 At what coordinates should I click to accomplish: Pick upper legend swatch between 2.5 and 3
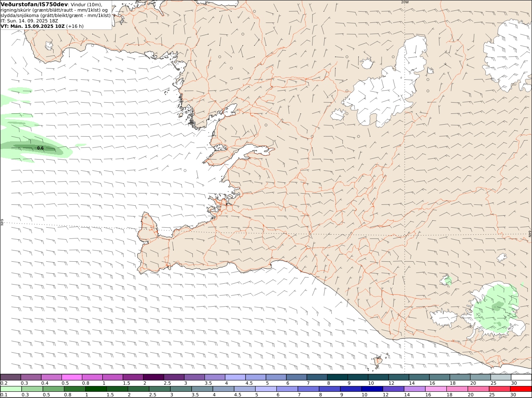[x=174, y=377]
